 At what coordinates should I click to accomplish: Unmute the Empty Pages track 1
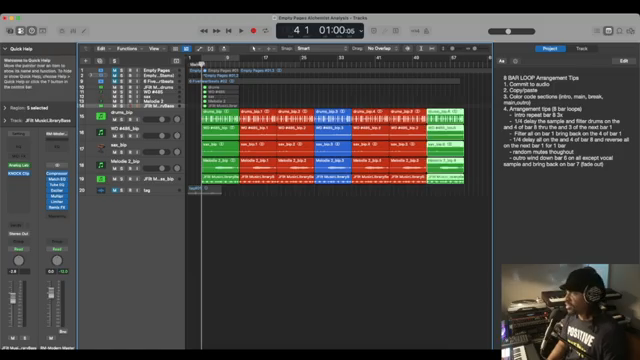coord(114,70)
